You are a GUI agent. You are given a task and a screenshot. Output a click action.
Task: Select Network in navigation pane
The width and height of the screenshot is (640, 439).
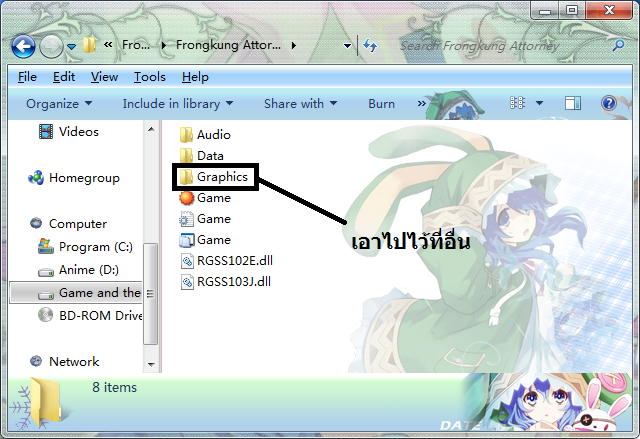[x=74, y=361]
